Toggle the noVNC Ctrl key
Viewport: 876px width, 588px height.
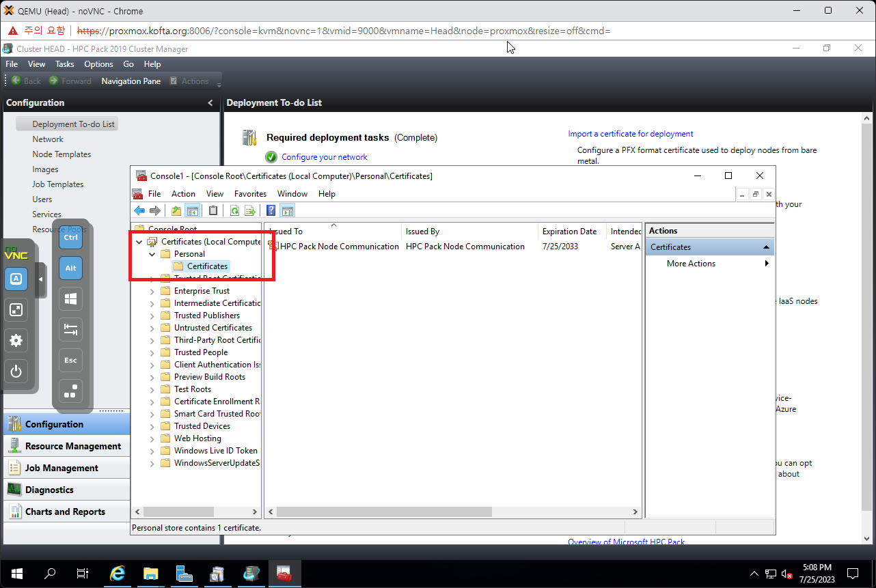pos(70,237)
